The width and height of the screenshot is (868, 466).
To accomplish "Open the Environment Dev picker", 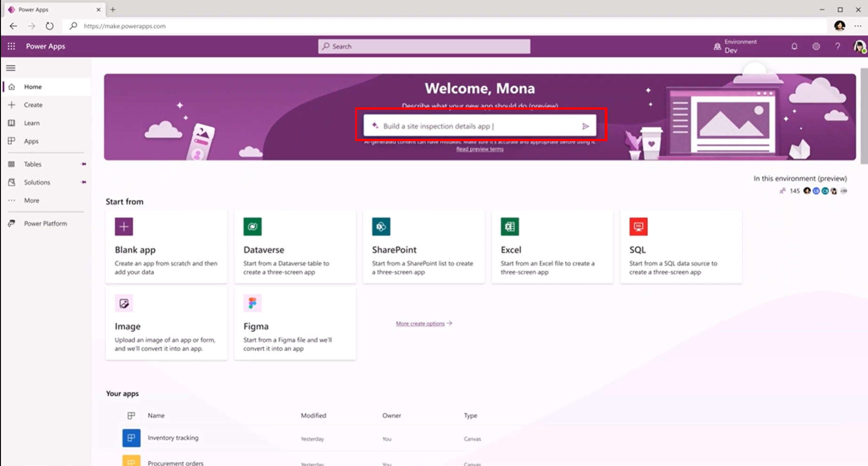I will [x=735, y=46].
